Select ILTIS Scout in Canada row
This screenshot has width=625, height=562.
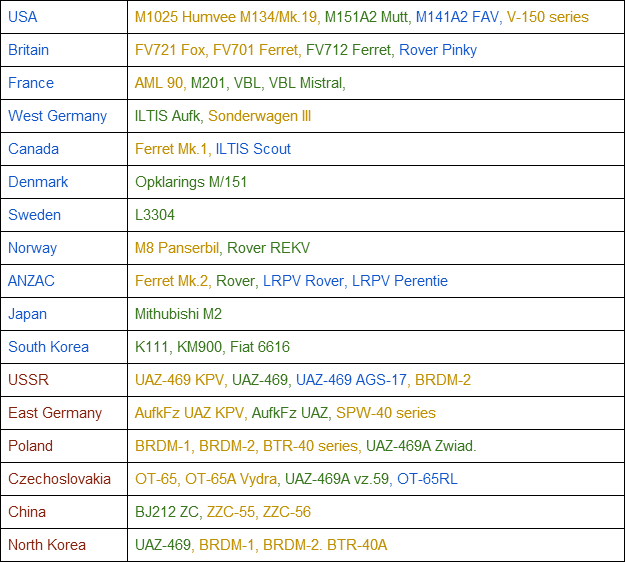pyautogui.click(x=253, y=149)
